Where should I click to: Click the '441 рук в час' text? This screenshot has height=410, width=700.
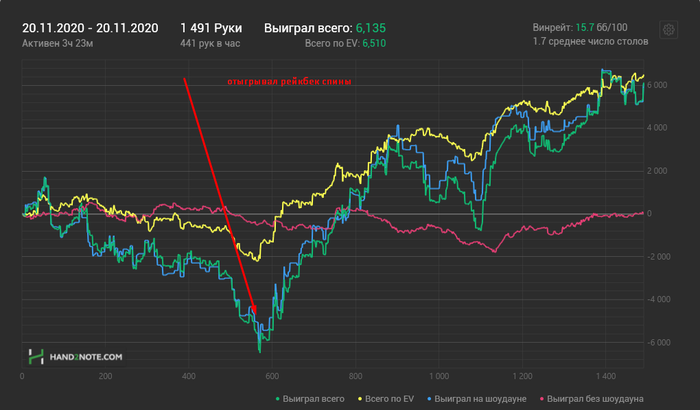click(x=210, y=43)
